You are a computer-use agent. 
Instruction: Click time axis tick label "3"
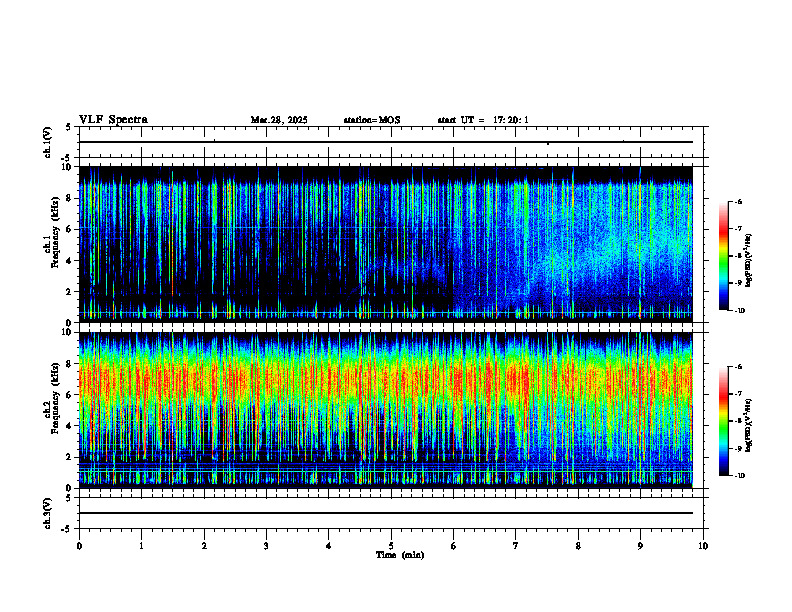pos(266,546)
